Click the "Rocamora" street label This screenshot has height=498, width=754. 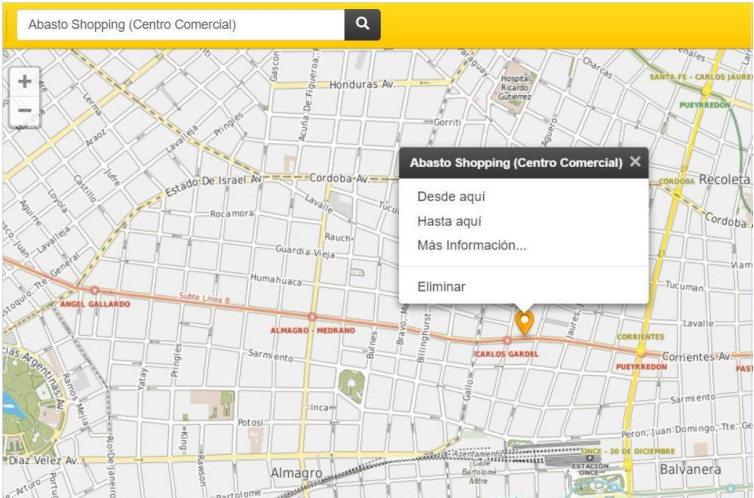point(232,213)
